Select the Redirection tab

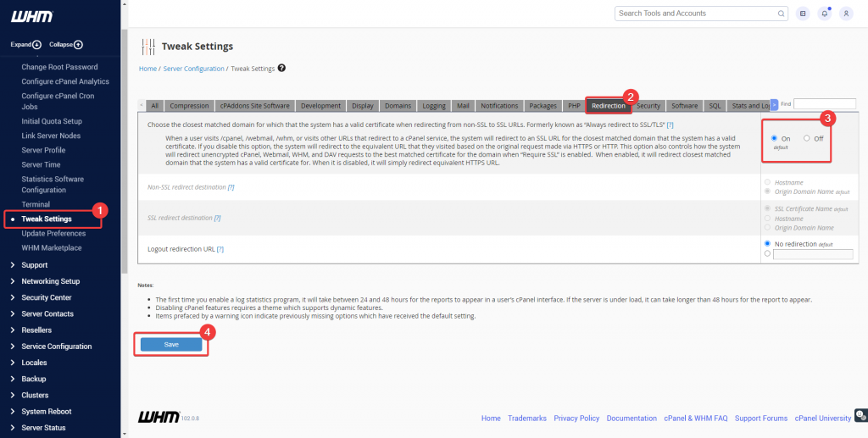(609, 106)
